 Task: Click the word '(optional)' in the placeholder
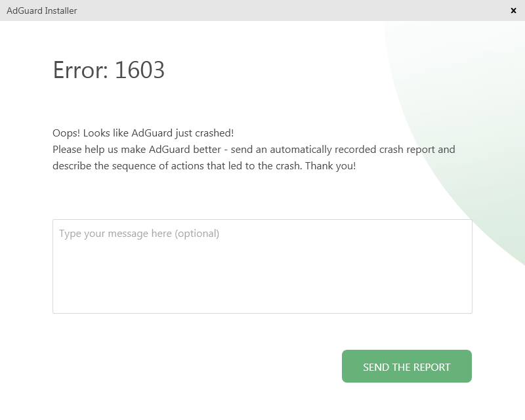(197, 234)
